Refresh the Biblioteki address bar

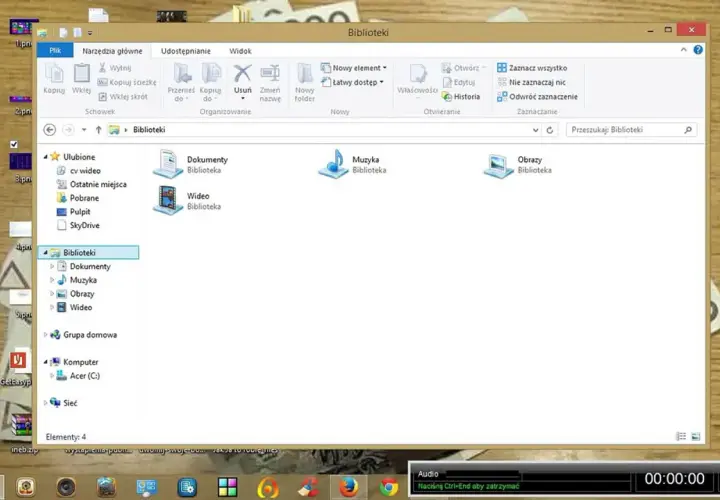click(550, 130)
